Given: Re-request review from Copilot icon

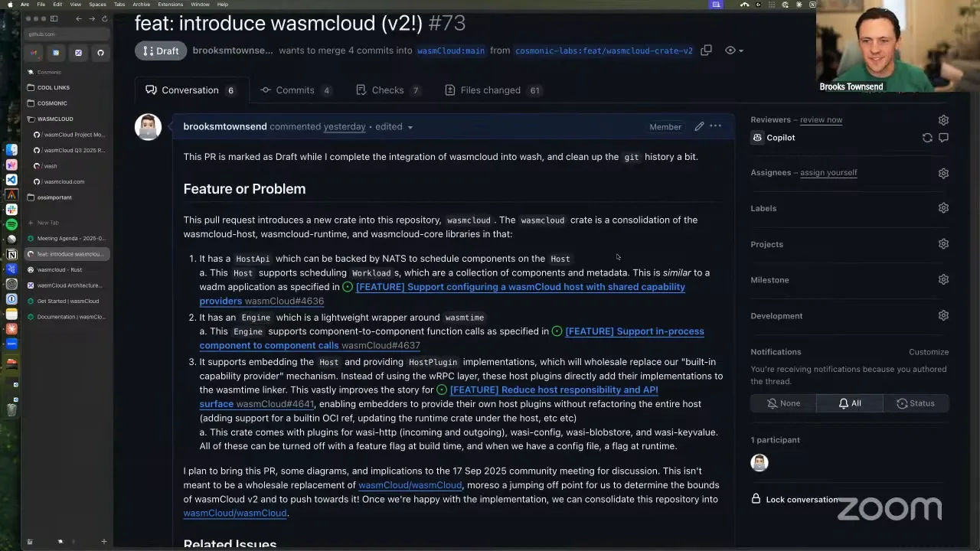Looking at the screenshot, I should [927, 138].
